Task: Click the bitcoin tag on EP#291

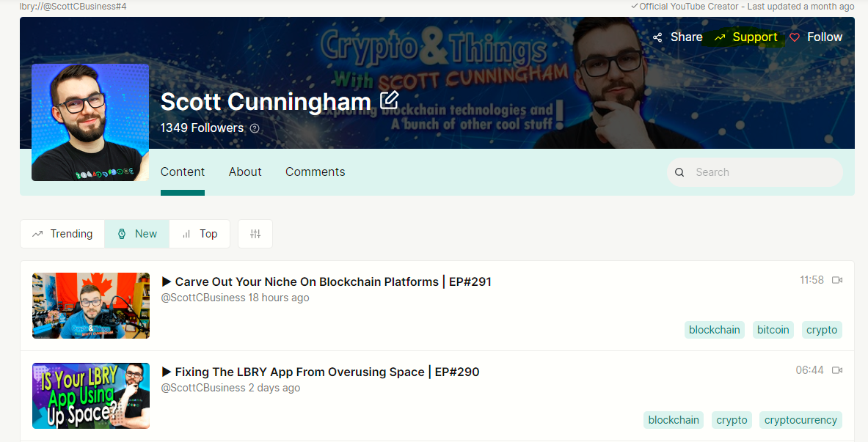Action: pos(773,330)
